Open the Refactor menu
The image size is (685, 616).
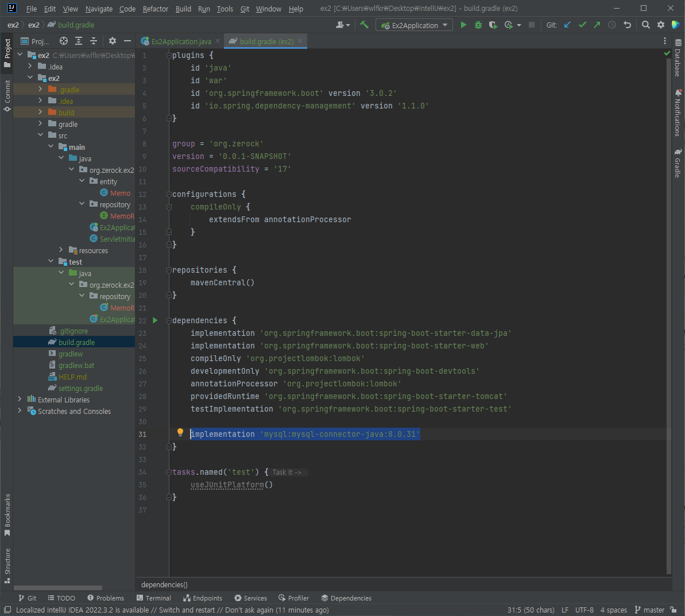click(156, 9)
